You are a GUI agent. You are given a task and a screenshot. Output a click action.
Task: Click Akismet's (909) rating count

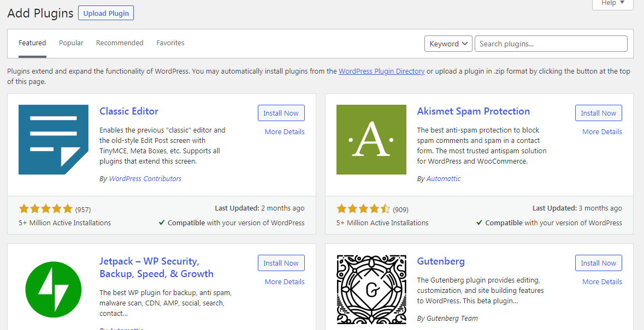400,210
